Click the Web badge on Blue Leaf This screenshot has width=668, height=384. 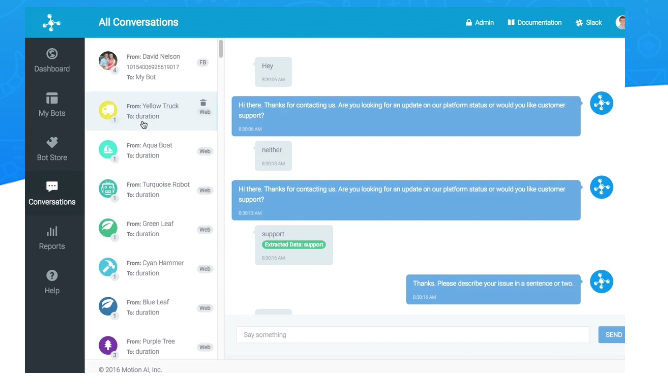coord(205,308)
